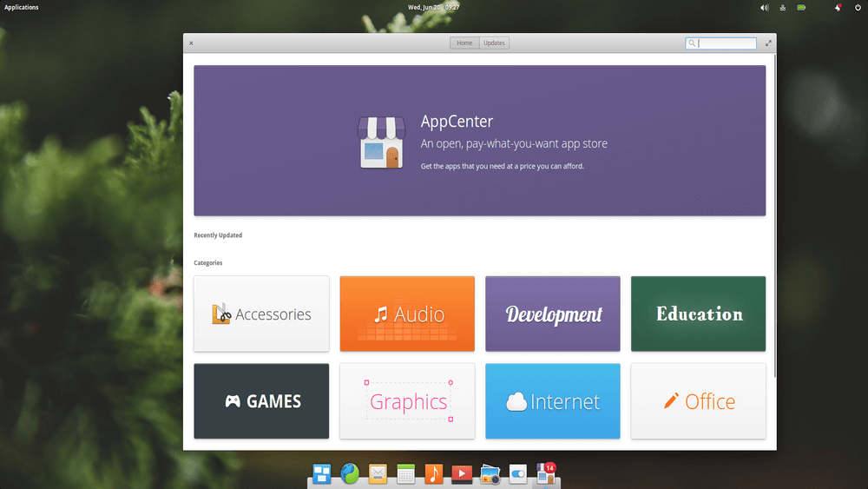Browse the Development category
The image size is (868, 489).
pos(553,314)
